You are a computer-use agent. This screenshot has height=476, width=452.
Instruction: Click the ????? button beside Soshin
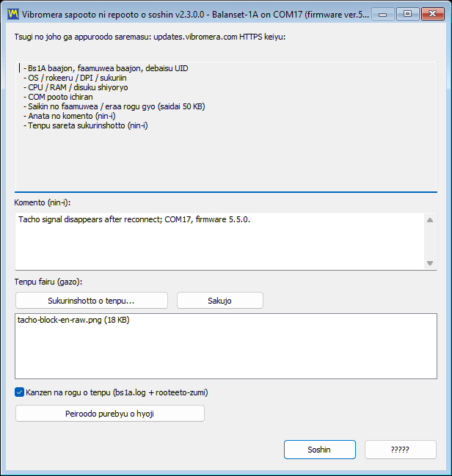[x=401, y=450]
